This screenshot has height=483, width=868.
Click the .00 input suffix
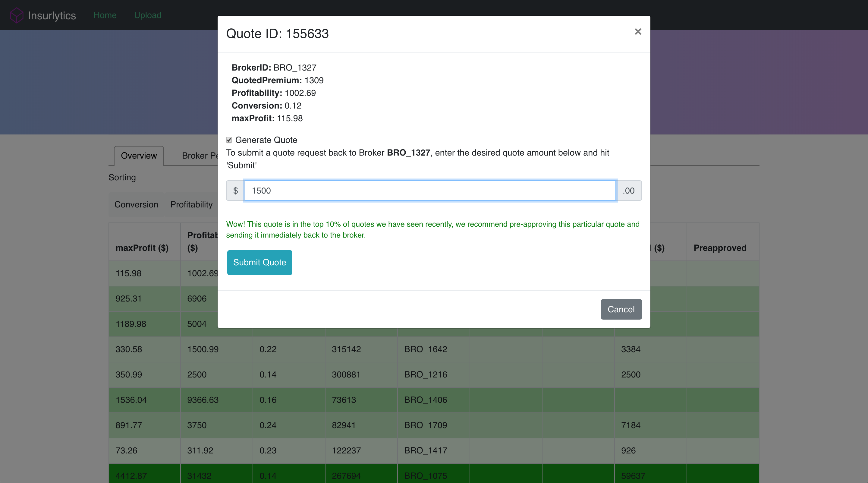point(628,191)
